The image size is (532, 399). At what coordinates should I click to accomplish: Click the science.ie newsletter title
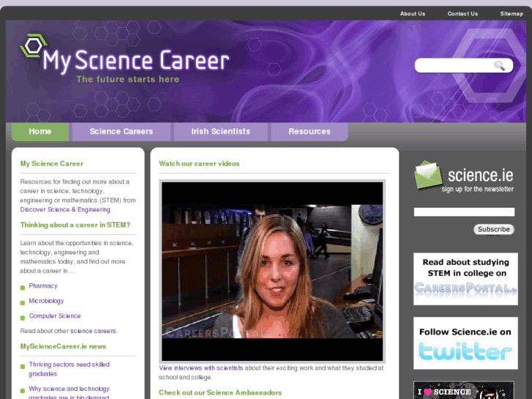pyautogui.click(x=480, y=175)
